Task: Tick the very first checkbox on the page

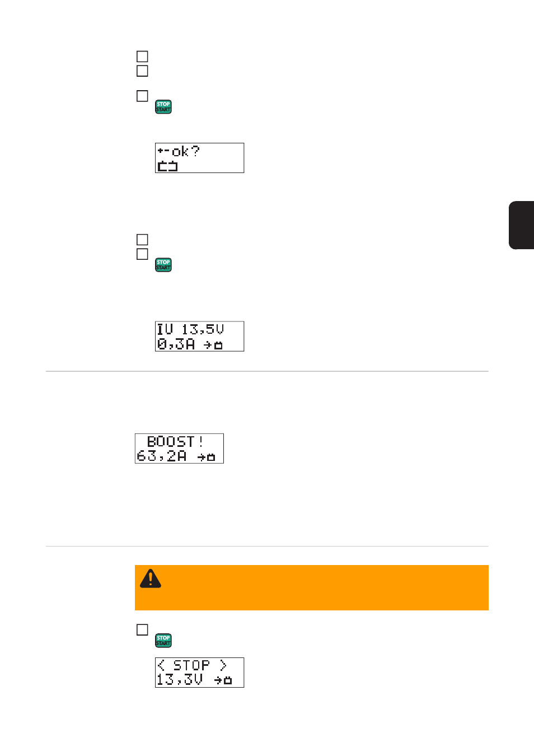Action: 142,57
